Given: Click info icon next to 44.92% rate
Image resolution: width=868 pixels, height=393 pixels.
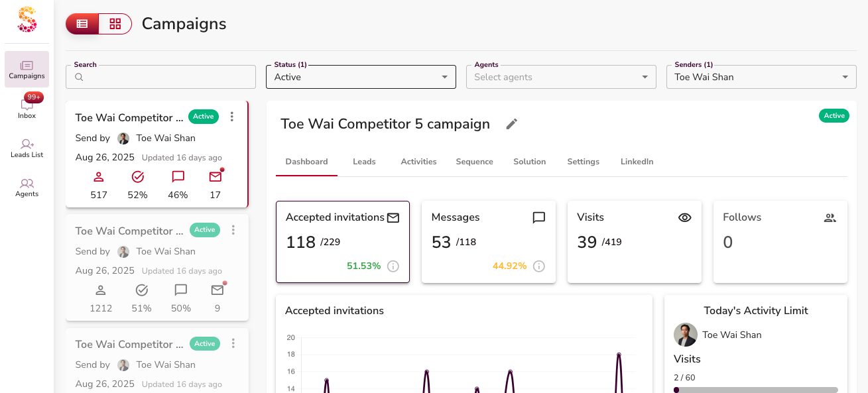Looking at the screenshot, I should (539, 266).
